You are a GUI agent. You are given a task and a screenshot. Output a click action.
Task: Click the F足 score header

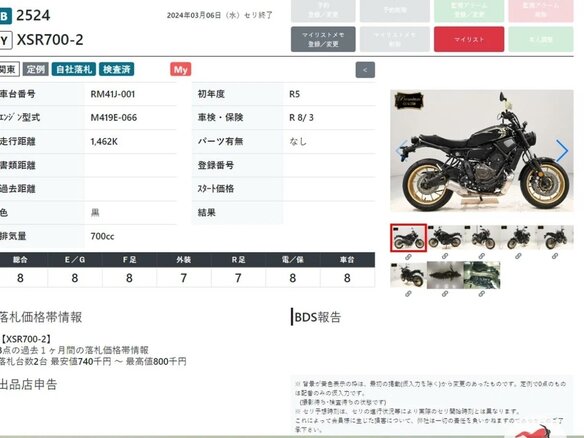pos(129,260)
